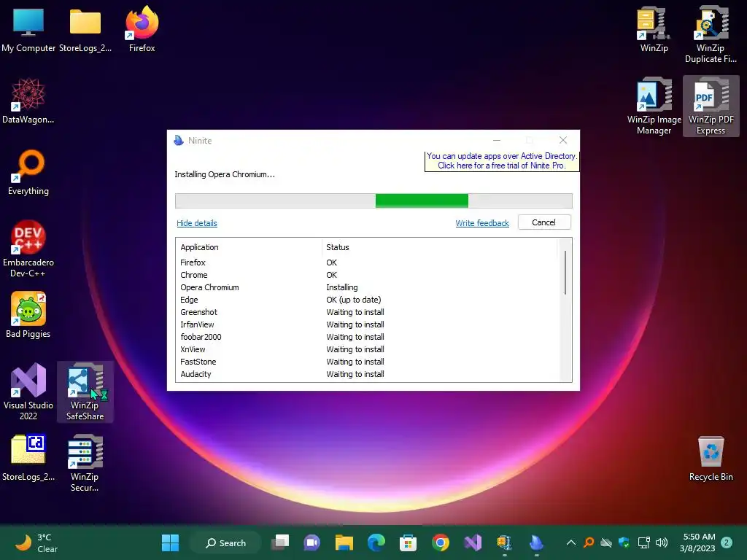747x560 pixels.
Task: Click Hide details link in Ninite
Action: tap(197, 223)
